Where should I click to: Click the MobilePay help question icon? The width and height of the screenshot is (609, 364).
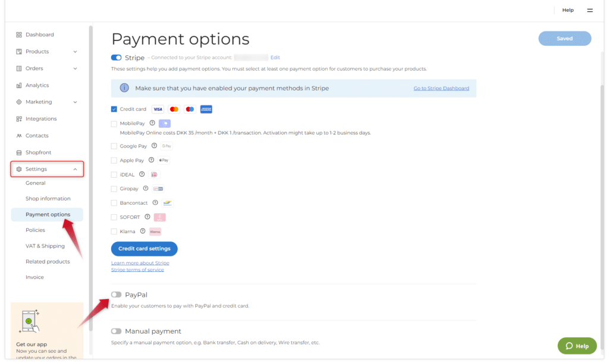(152, 123)
